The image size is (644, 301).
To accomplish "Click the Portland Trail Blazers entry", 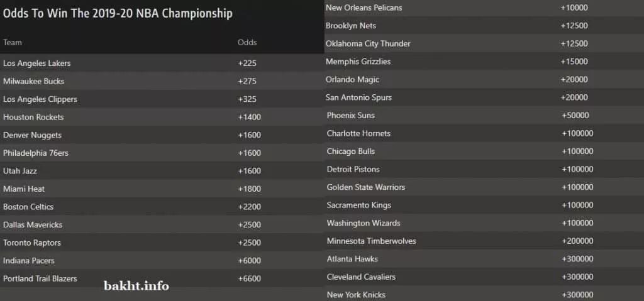I will click(40, 278).
